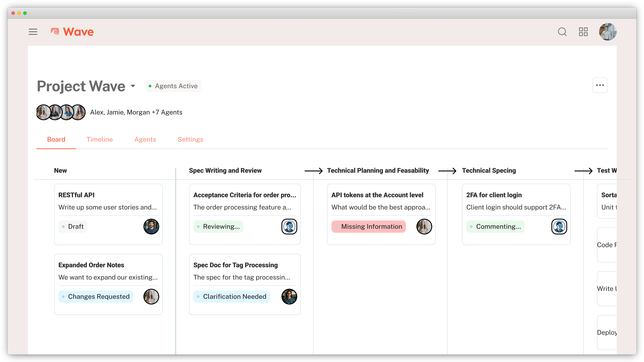The image size is (644, 362).
Task: Switch to the Timeline tab
Action: pos(100,139)
